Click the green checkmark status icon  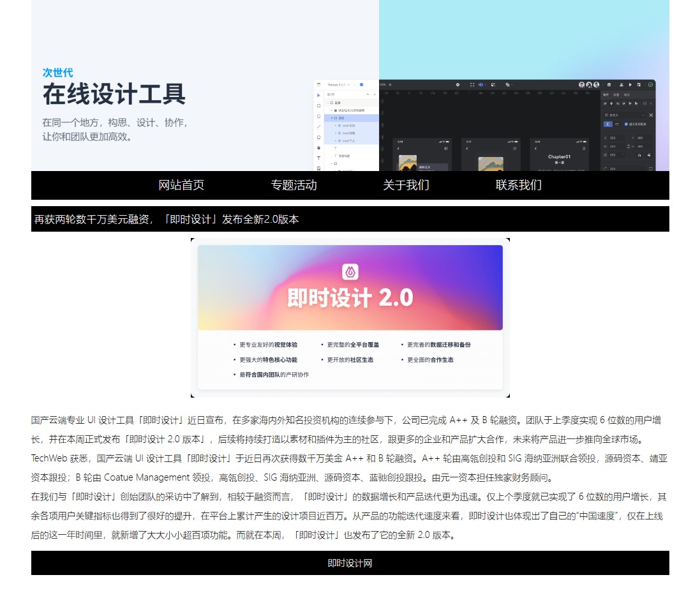click(x=650, y=84)
